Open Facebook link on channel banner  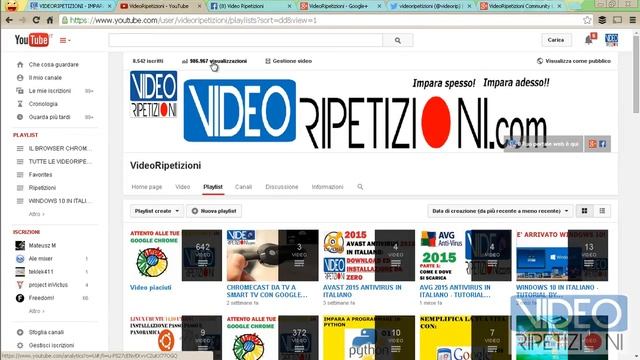click(x=602, y=144)
